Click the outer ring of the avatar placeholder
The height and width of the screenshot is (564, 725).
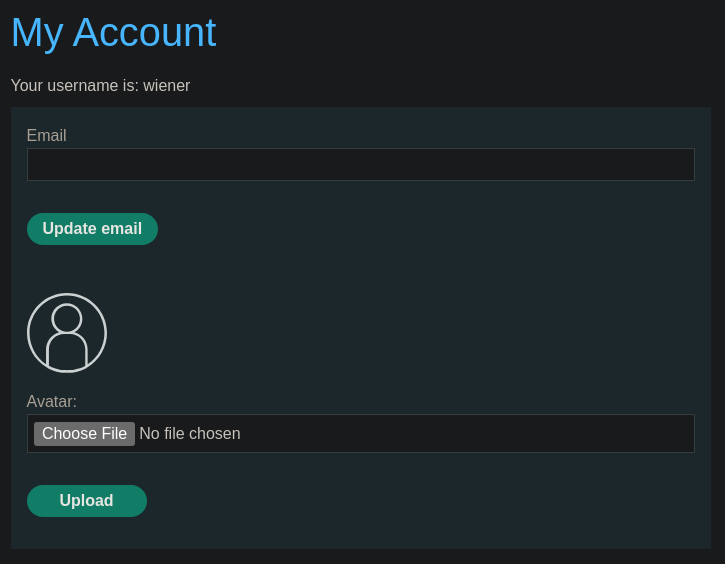click(67, 294)
